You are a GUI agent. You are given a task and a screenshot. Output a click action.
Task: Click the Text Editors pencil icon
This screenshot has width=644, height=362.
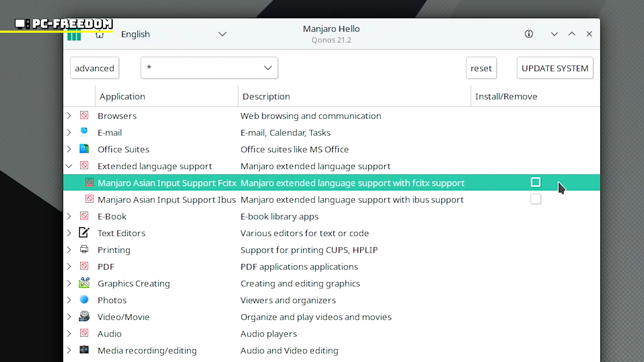84,233
